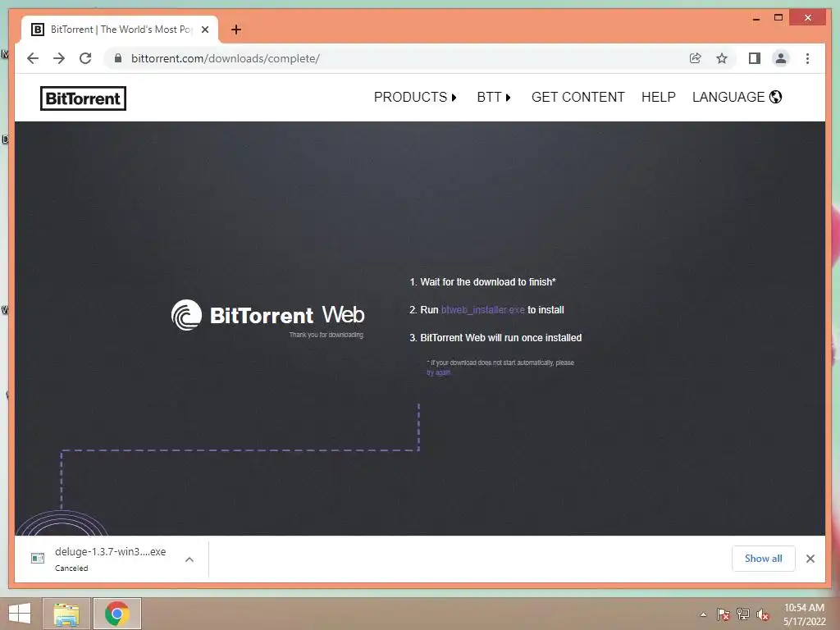
Task: Open the muted volume tray icon
Action: [x=763, y=614]
